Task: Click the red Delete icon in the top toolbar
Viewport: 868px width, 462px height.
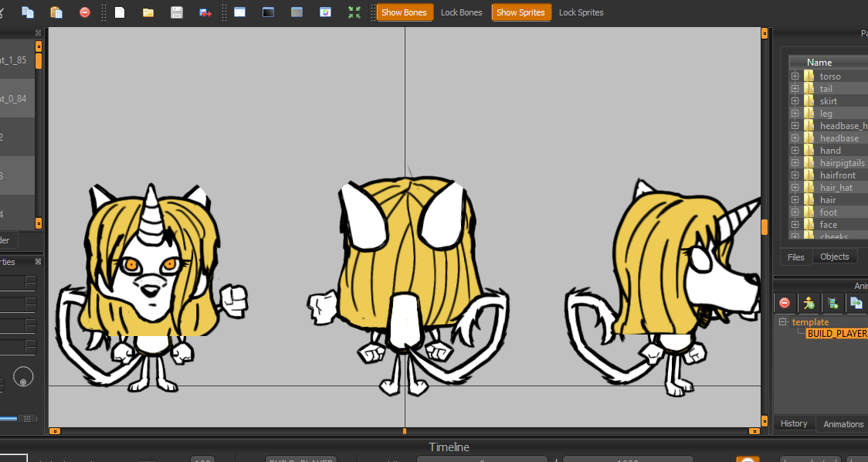Action: [x=85, y=12]
